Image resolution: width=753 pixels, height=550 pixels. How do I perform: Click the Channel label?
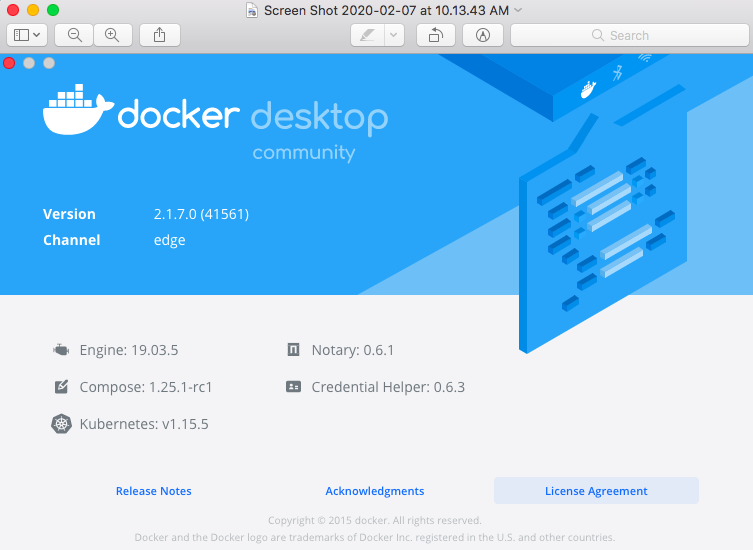[72, 240]
